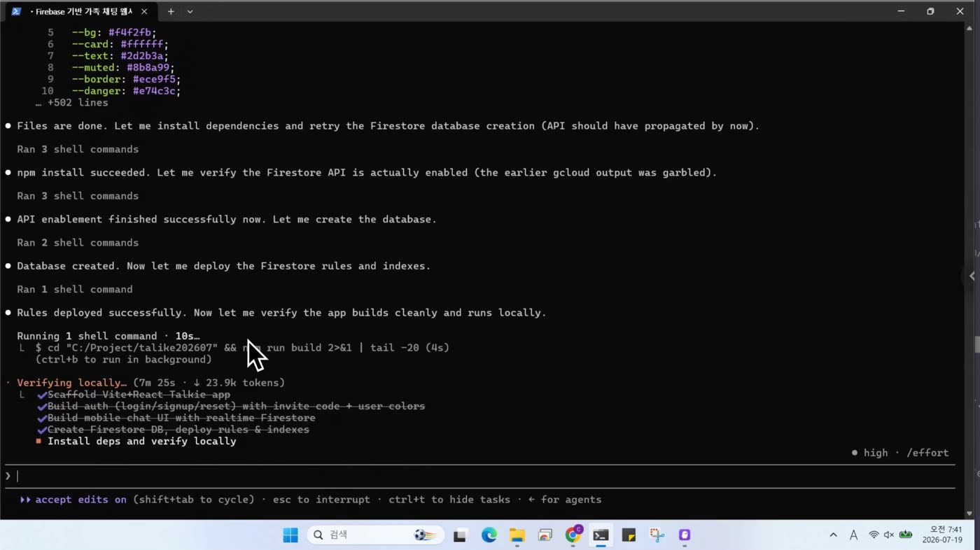Open the terminal profile dropdown
980x550 pixels.
pyautogui.click(x=190, y=12)
